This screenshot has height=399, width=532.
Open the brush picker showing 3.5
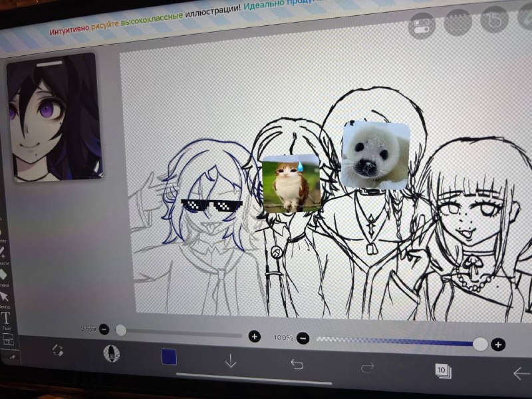[112, 353]
